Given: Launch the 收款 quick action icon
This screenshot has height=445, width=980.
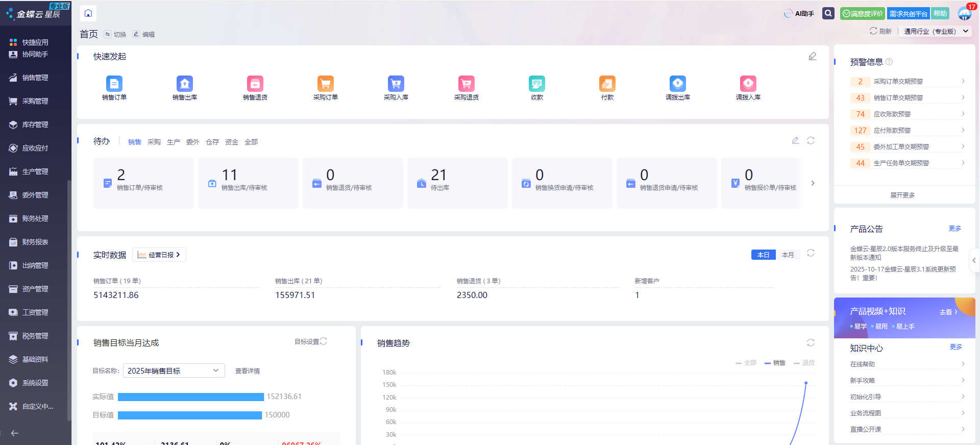Looking at the screenshot, I should pyautogui.click(x=536, y=84).
